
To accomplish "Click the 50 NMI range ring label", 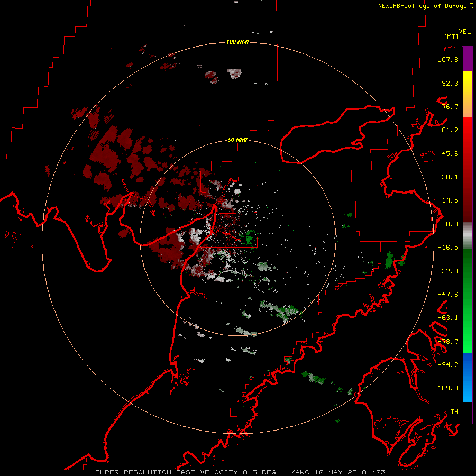I will point(237,140).
